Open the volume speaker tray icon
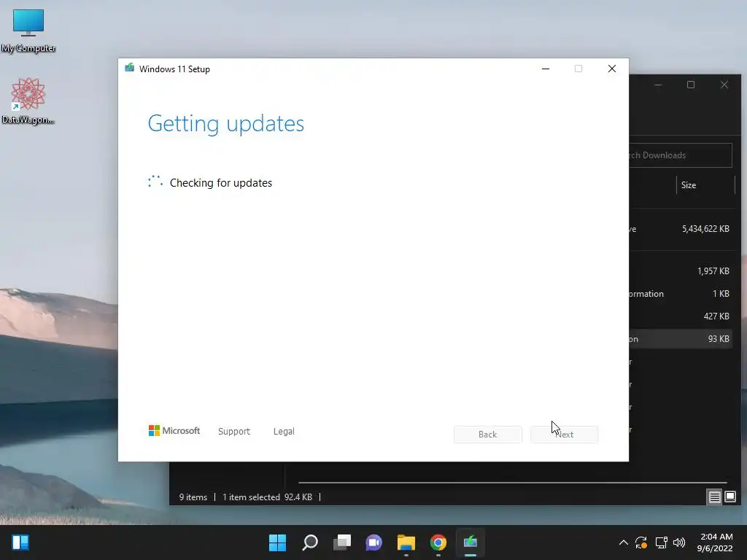The width and height of the screenshot is (747, 560). coord(679,542)
